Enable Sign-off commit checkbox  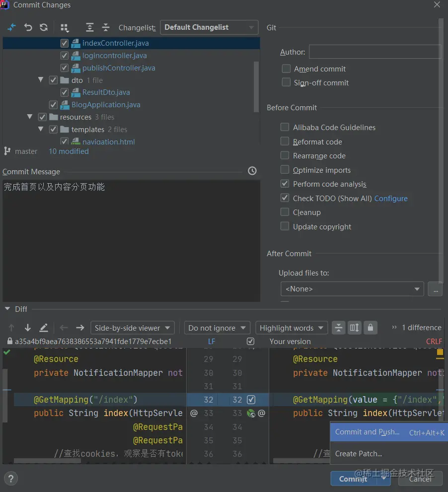(x=286, y=82)
